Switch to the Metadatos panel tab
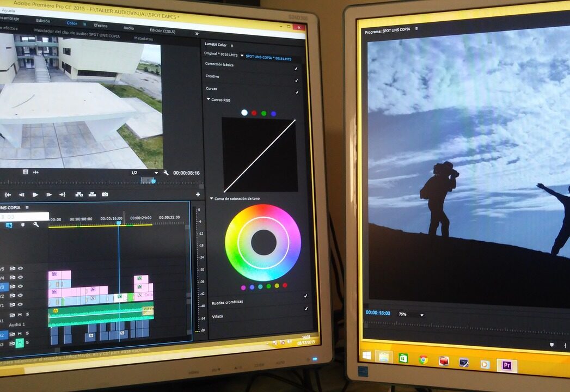The image size is (570, 392). point(144,39)
